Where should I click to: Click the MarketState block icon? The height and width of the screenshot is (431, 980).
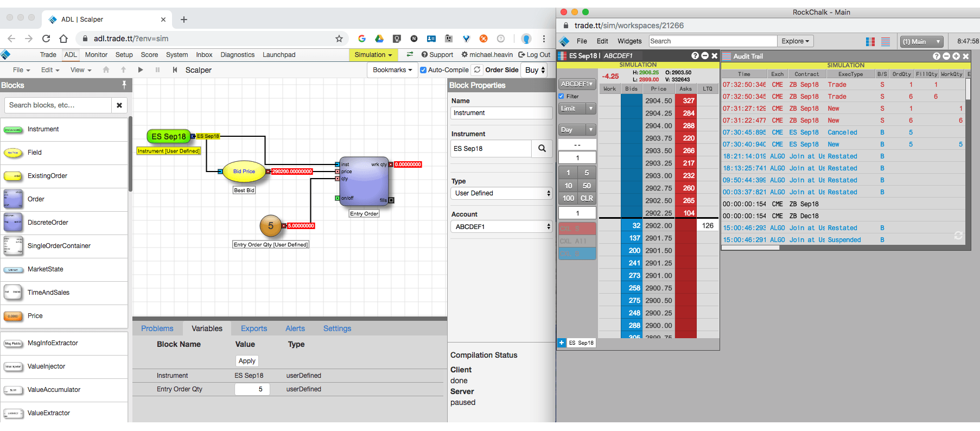click(x=13, y=270)
